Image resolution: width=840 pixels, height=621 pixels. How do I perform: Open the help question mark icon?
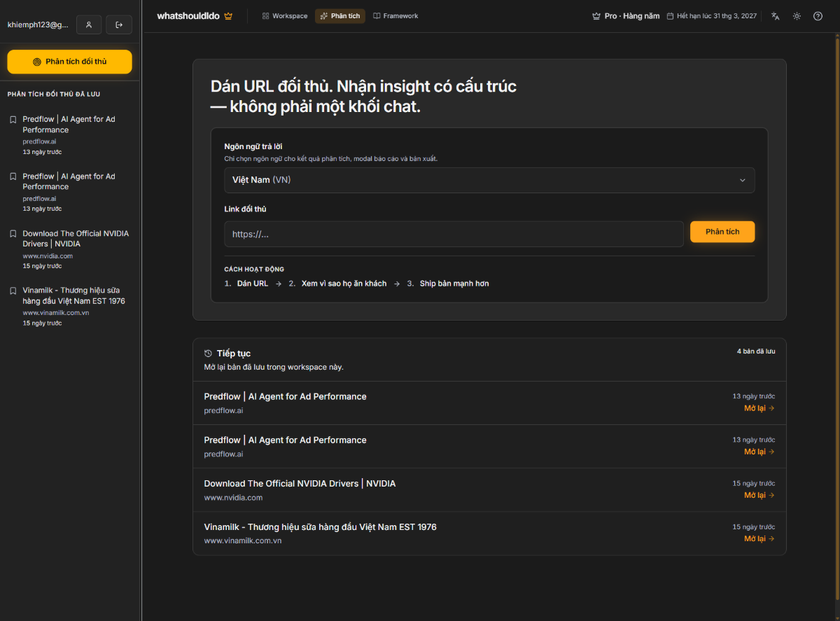click(818, 16)
